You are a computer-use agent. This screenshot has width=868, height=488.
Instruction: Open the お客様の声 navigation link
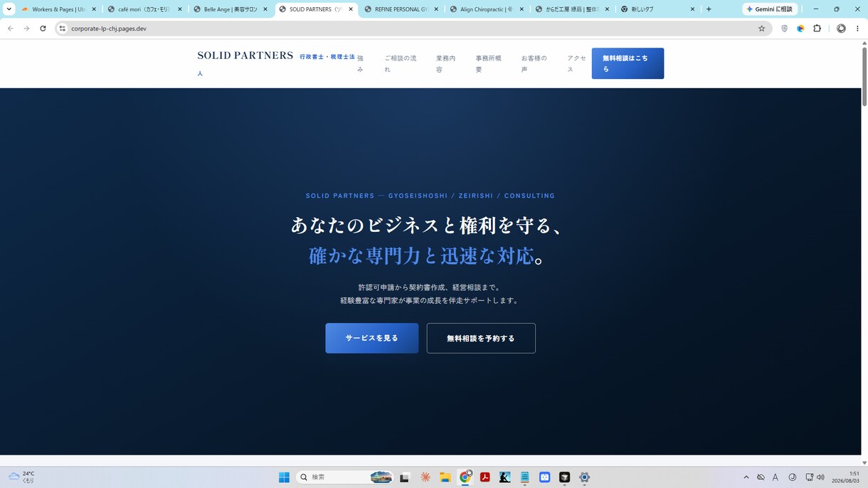[534, 63]
